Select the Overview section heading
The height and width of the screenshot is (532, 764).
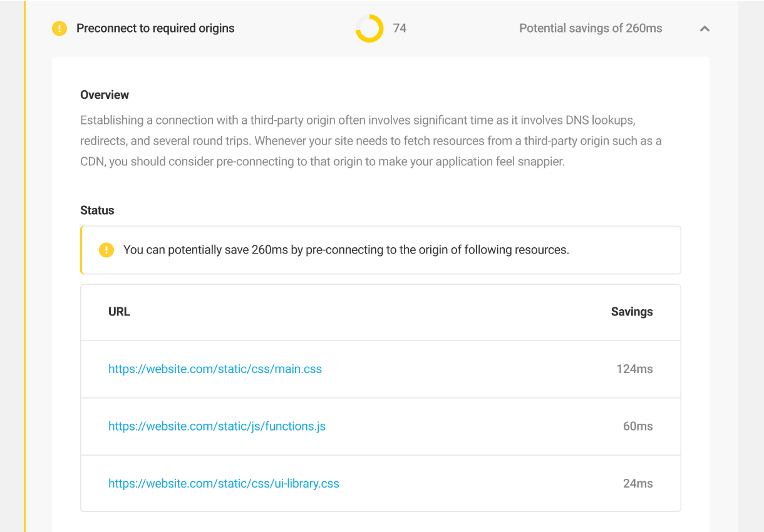104,95
